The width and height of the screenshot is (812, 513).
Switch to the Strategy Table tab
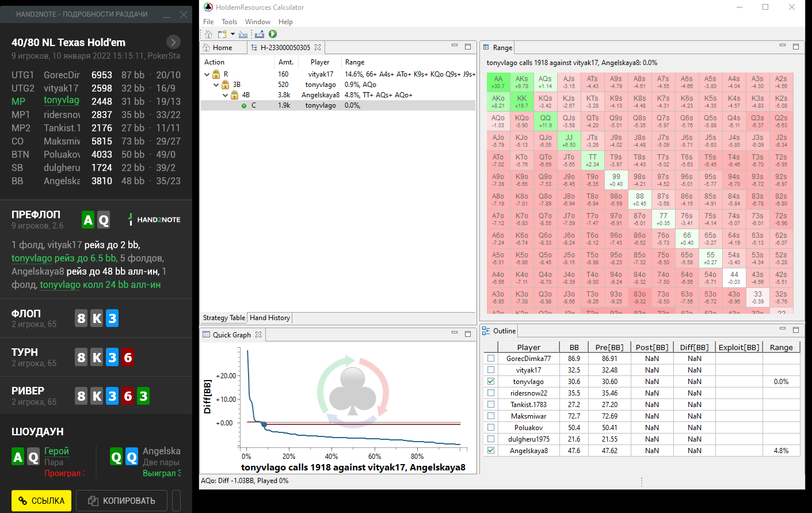click(224, 318)
